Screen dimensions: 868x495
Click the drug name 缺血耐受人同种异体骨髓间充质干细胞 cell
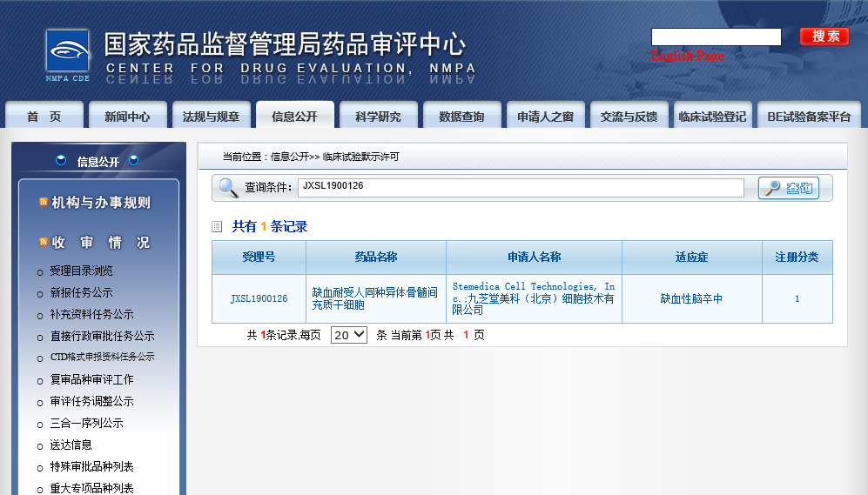click(374, 298)
